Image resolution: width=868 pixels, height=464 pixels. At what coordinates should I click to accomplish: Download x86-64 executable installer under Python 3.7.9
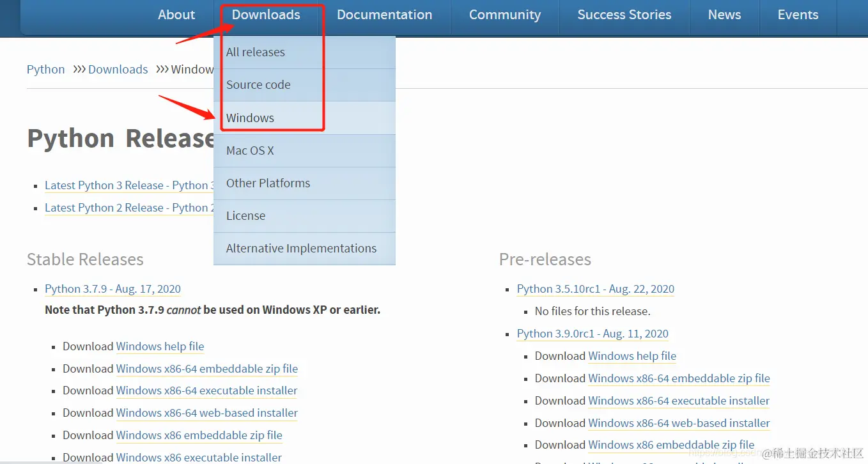(x=206, y=391)
